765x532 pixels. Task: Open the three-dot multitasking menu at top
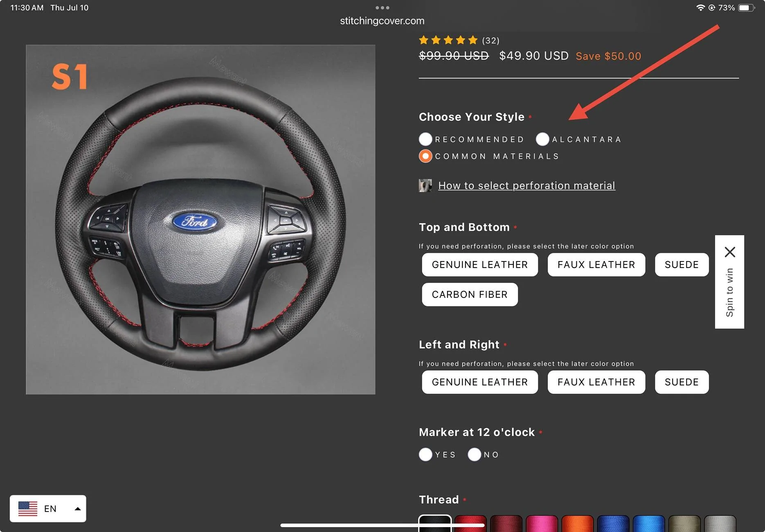coord(382,7)
